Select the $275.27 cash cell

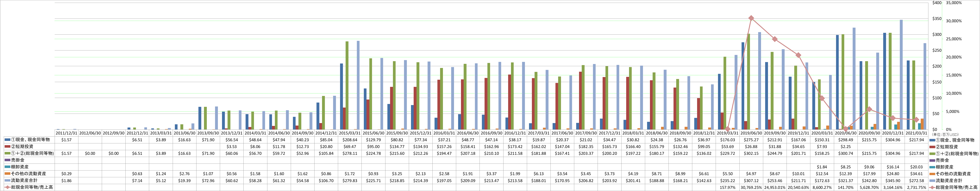coord(751,140)
